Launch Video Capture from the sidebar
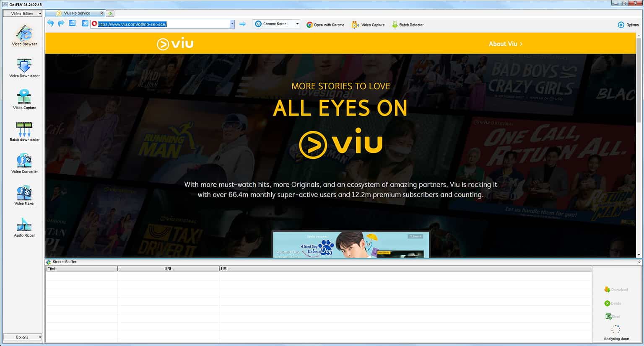The width and height of the screenshot is (644, 346). [x=23, y=100]
